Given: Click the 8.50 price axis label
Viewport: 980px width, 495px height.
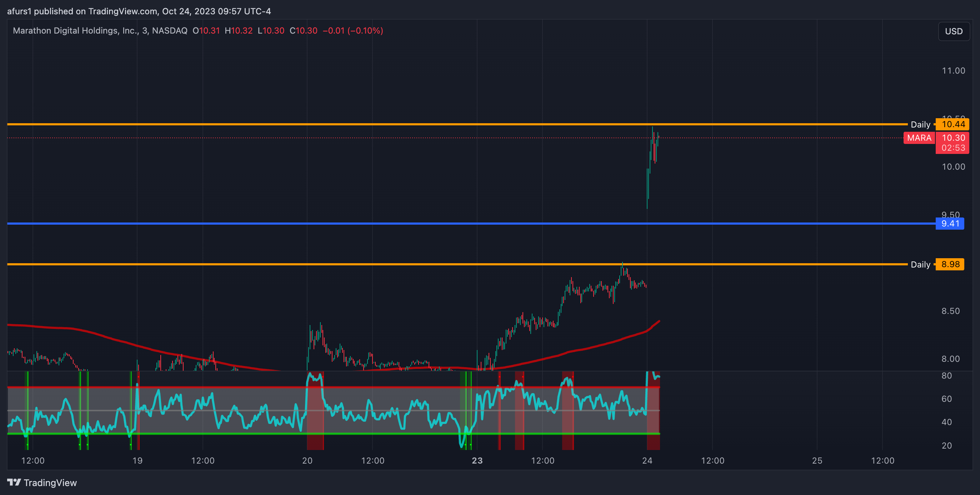Looking at the screenshot, I should pos(950,311).
